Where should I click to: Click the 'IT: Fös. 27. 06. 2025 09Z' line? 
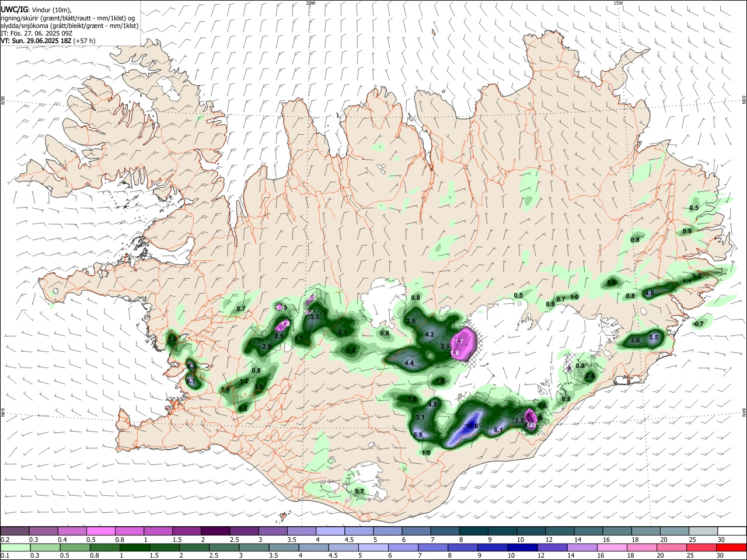[x=36, y=33]
